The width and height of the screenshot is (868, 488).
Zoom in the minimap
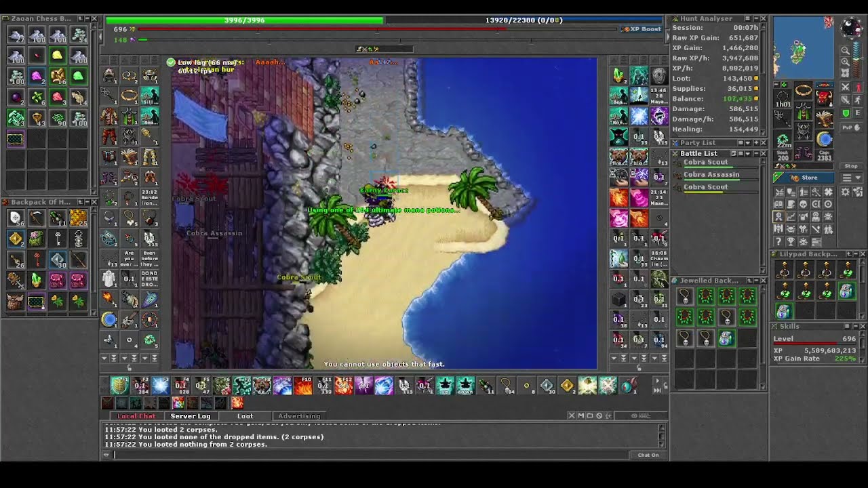845,62
